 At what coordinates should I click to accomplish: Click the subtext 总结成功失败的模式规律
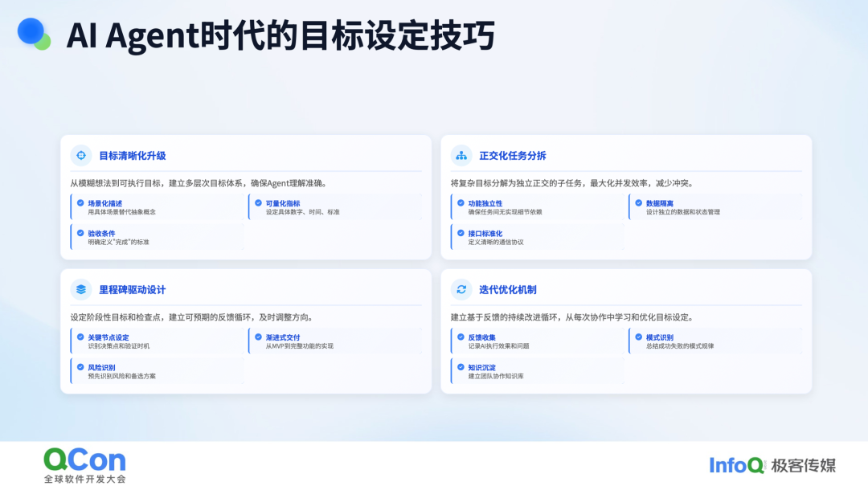click(680, 346)
